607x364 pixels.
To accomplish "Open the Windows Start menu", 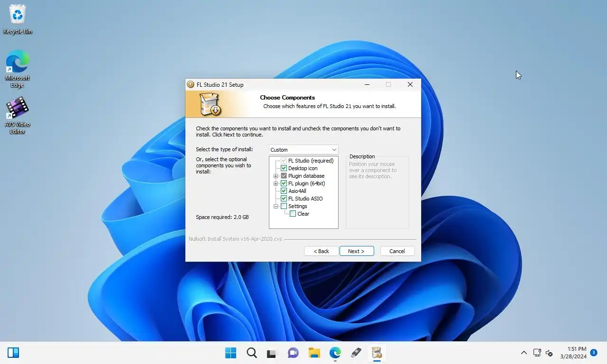I will (231, 353).
